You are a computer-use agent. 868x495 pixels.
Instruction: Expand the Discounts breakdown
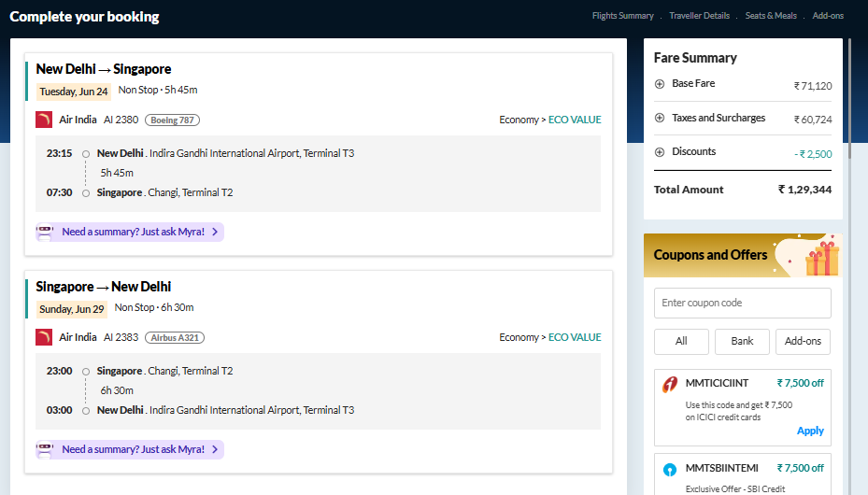(660, 152)
